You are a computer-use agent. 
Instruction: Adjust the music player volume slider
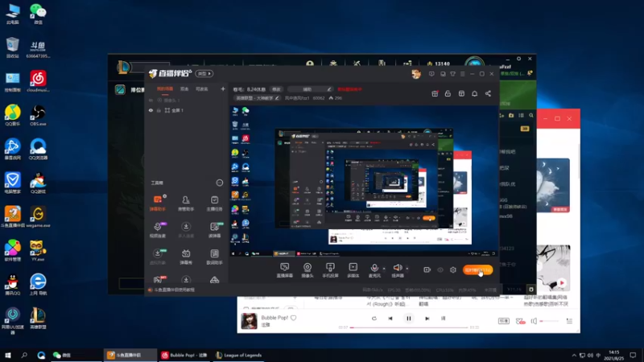tap(550, 321)
